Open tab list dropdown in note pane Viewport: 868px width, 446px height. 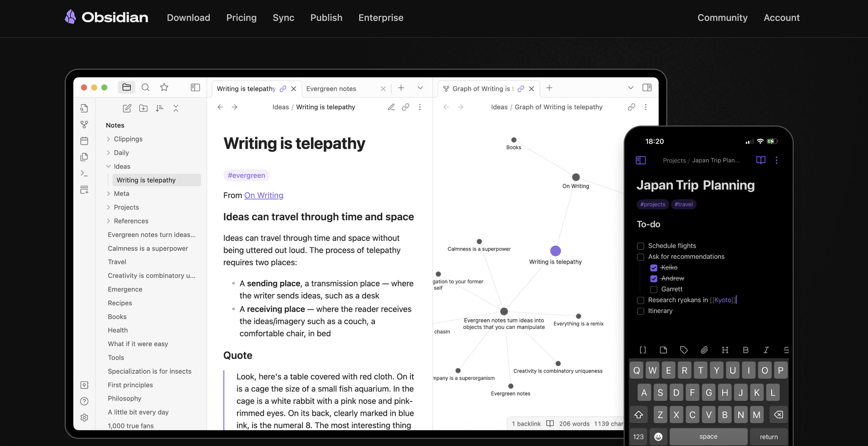coord(420,88)
